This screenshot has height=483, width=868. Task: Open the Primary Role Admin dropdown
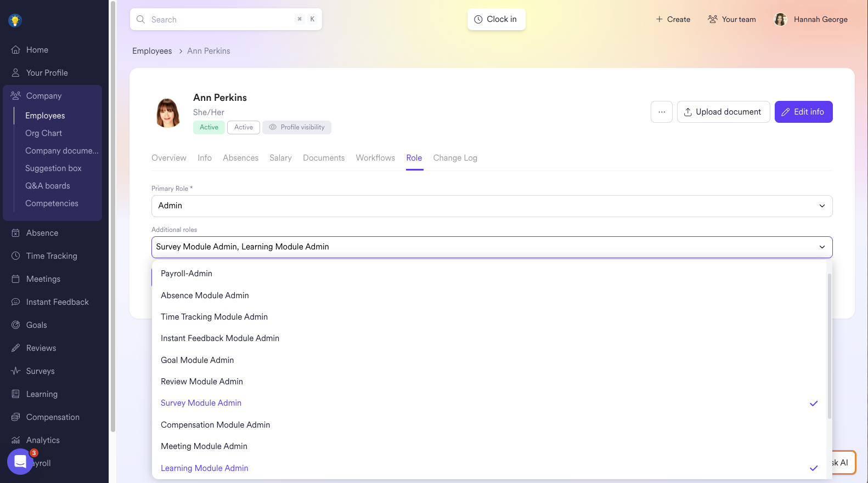[491, 206]
